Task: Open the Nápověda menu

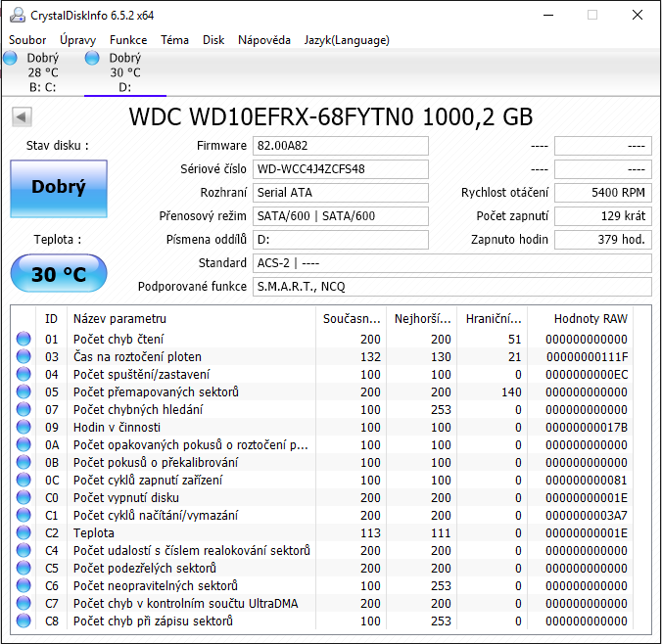Action: click(x=264, y=40)
